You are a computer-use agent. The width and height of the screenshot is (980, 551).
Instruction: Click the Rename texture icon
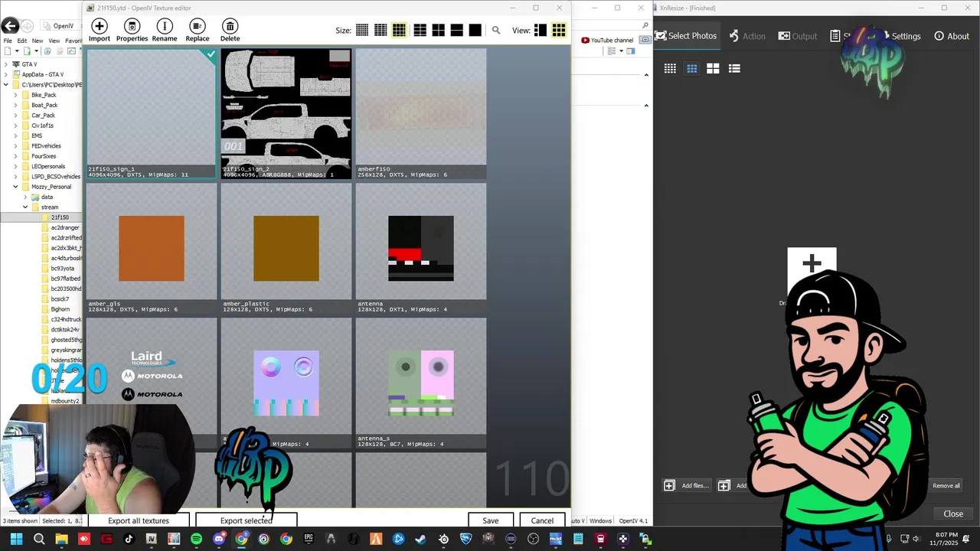click(x=164, y=27)
